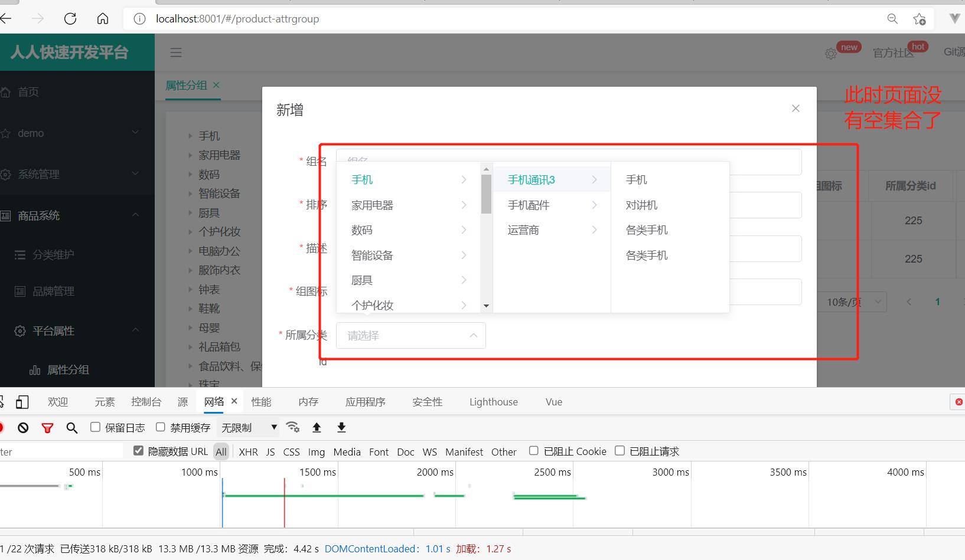Image resolution: width=965 pixels, height=560 pixels.
Task: Open the zoom magnifier in address bar
Action: coord(892,19)
